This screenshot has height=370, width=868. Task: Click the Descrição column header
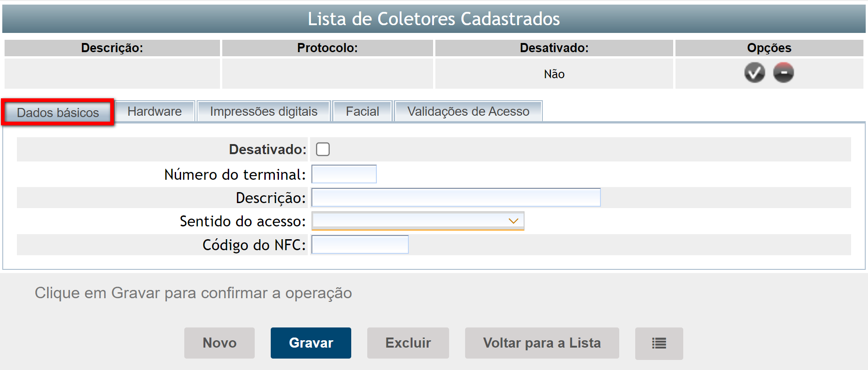point(112,48)
